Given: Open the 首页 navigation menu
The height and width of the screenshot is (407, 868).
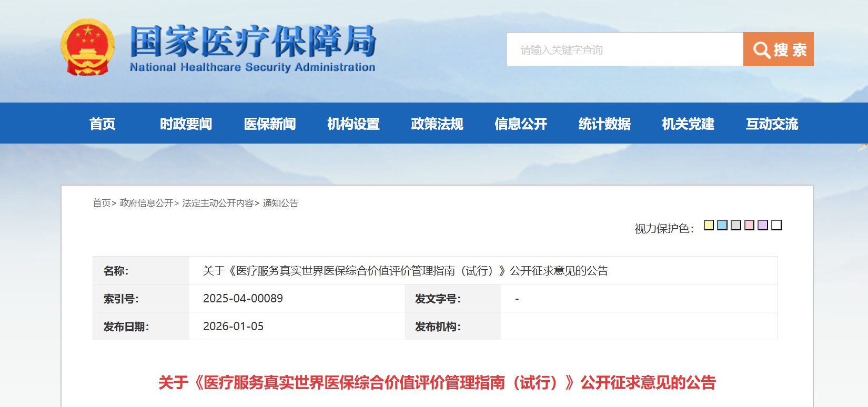Looking at the screenshot, I should 102,124.
